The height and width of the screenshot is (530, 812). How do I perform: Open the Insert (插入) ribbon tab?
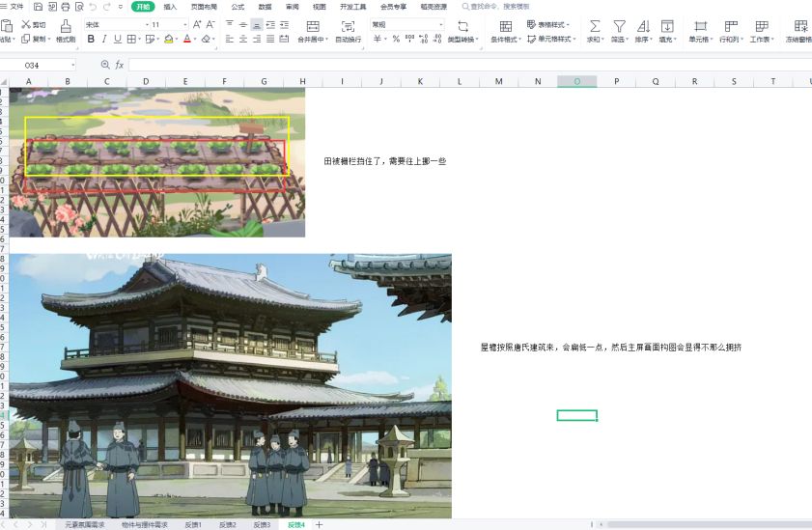[x=170, y=7]
